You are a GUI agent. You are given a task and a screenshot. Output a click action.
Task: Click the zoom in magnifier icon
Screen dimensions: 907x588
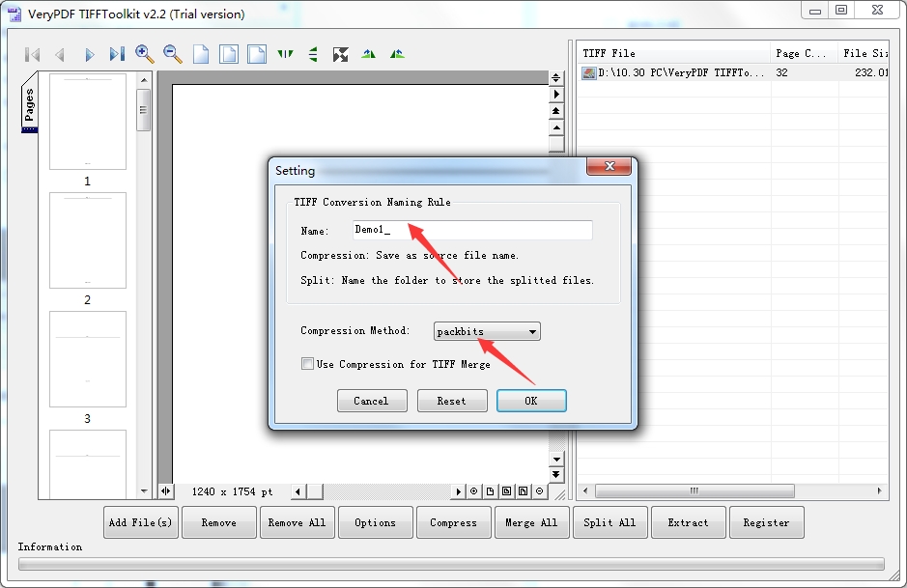145,54
